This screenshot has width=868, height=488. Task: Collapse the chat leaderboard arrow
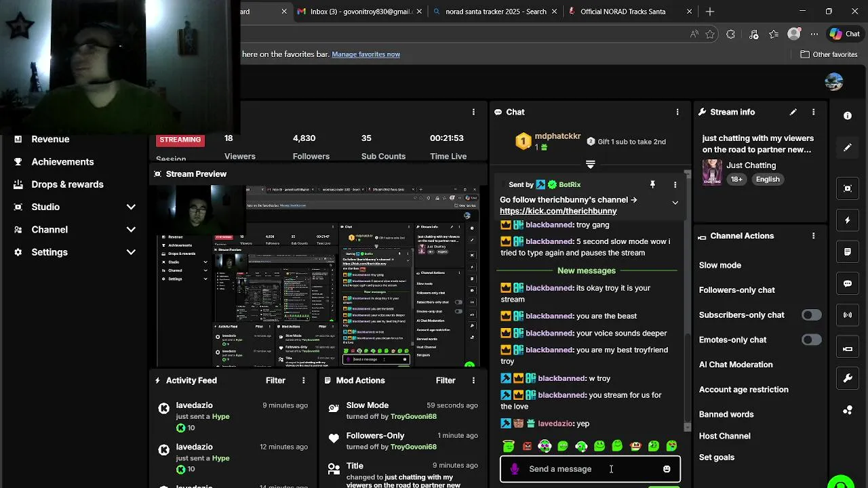(590, 164)
